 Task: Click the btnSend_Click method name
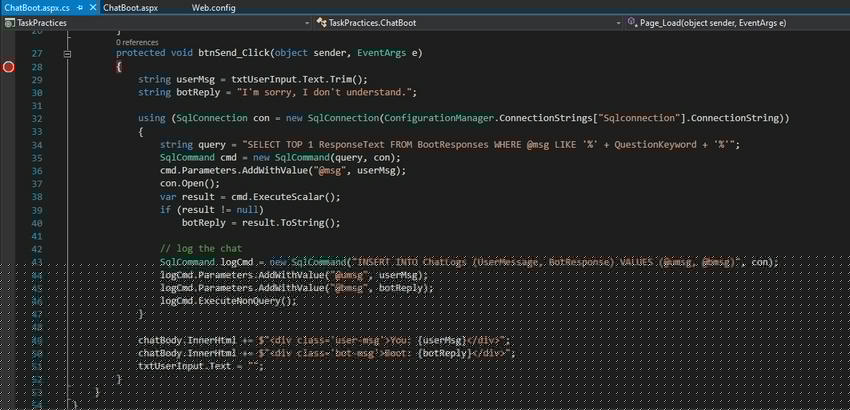click(x=233, y=54)
